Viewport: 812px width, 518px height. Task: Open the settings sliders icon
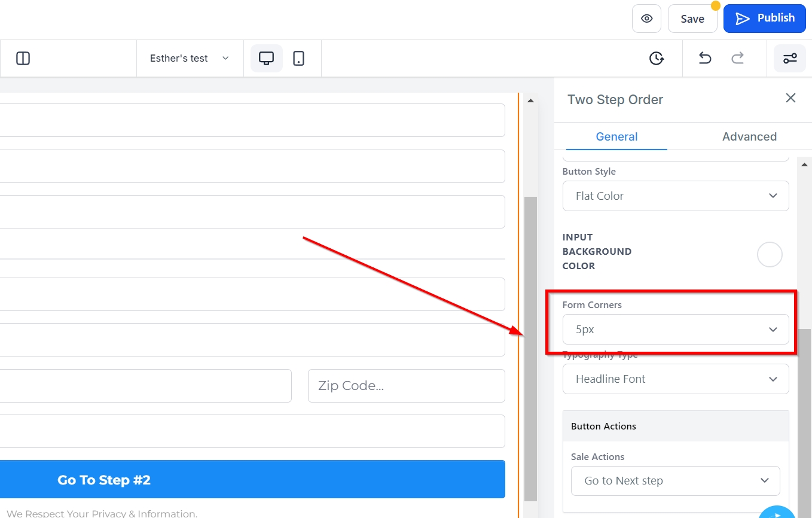click(789, 59)
